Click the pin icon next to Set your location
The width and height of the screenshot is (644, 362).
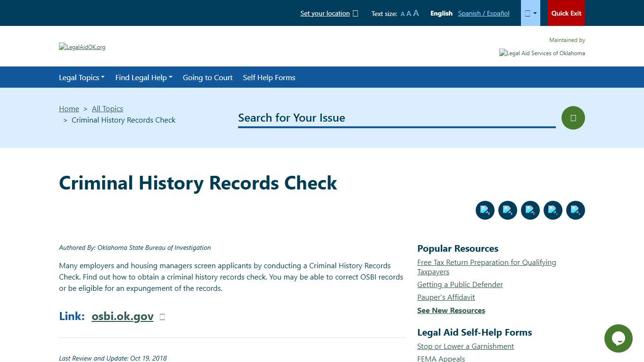[356, 13]
